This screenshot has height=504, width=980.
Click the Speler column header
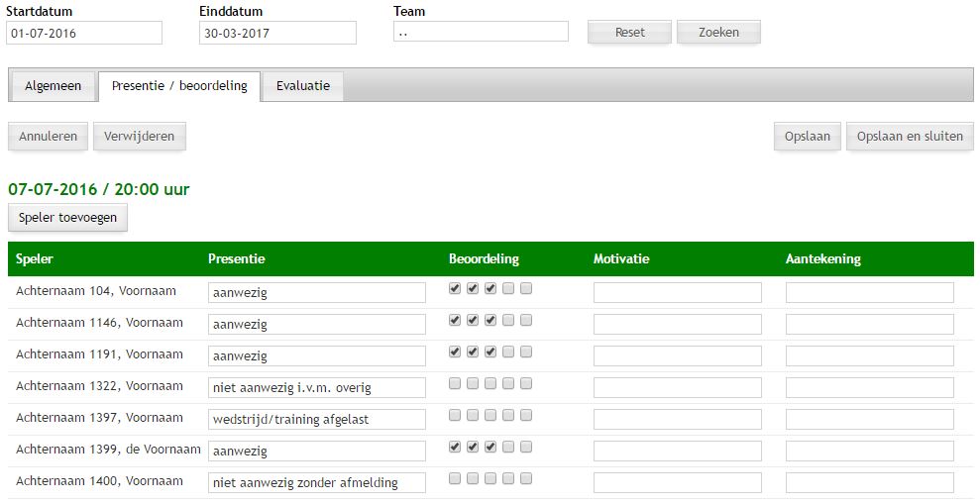coord(35,259)
